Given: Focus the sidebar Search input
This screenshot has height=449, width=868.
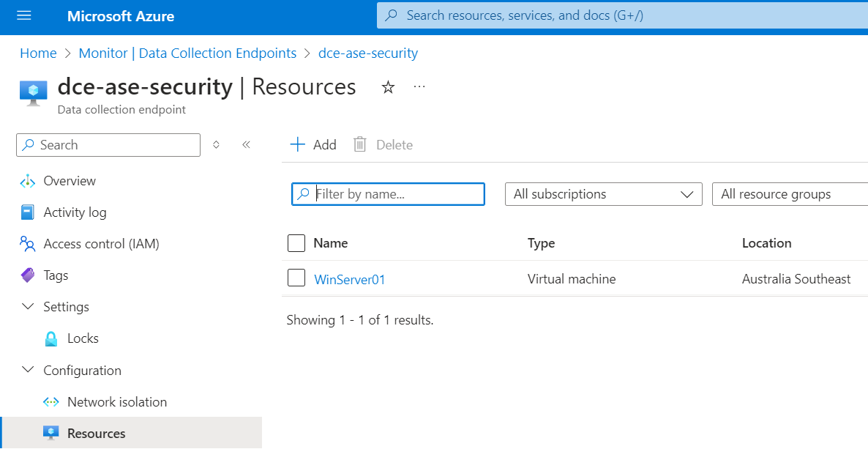Looking at the screenshot, I should click(108, 145).
